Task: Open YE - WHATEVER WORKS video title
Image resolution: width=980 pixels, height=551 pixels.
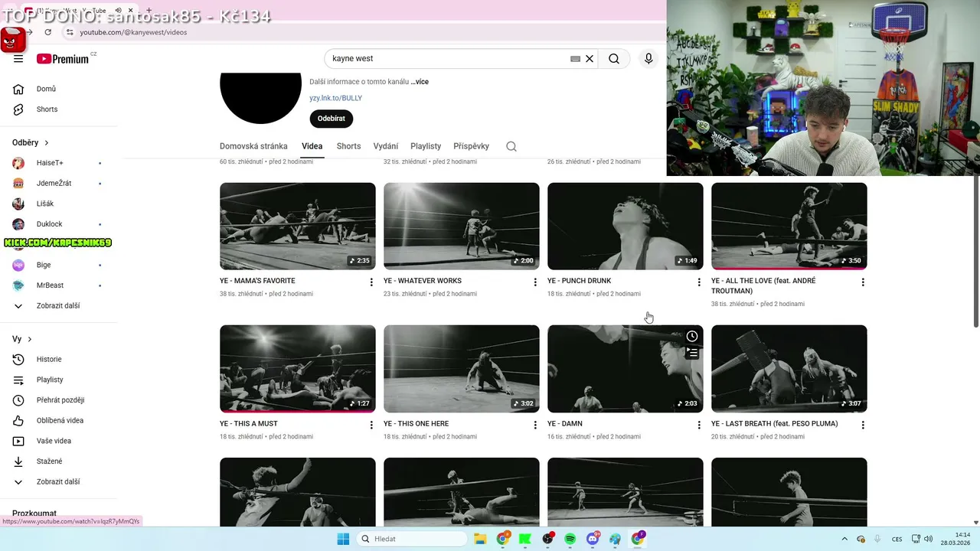Action: pyautogui.click(x=423, y=281)
